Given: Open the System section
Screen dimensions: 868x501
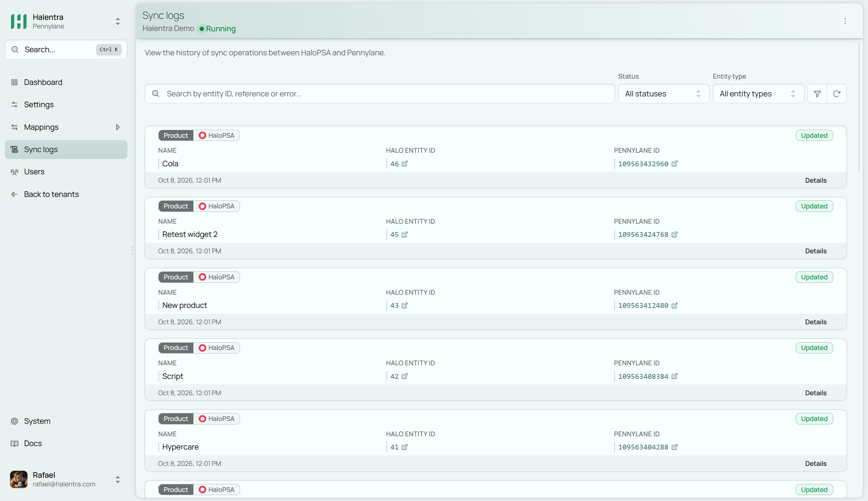Looking at the screenshot, I should (66, 421).
